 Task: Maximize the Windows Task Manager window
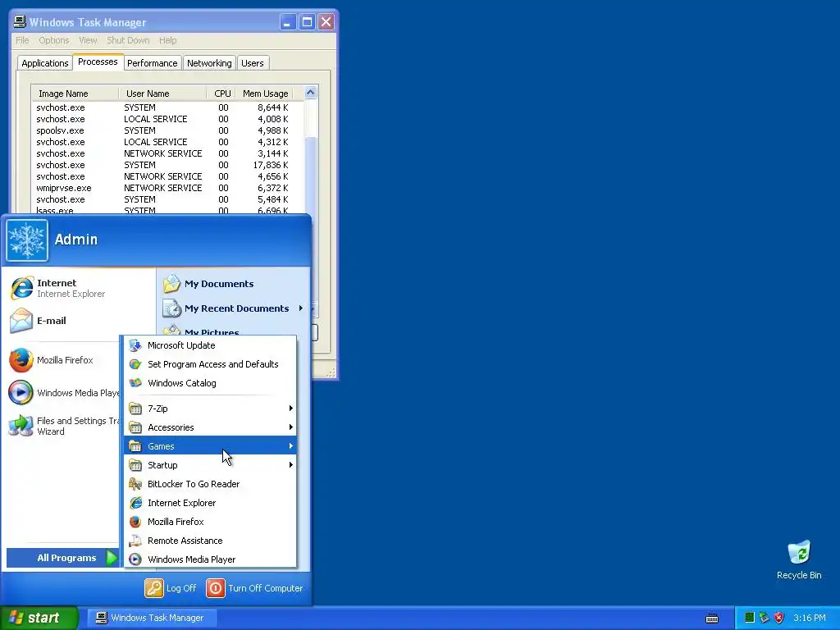pyautogui.click(x=307, y=22)
